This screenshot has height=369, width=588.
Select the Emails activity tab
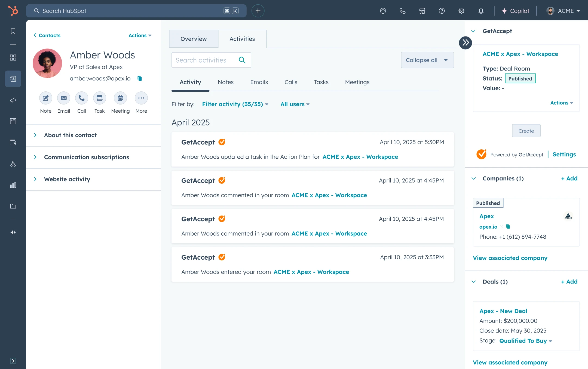click(259, 82)
